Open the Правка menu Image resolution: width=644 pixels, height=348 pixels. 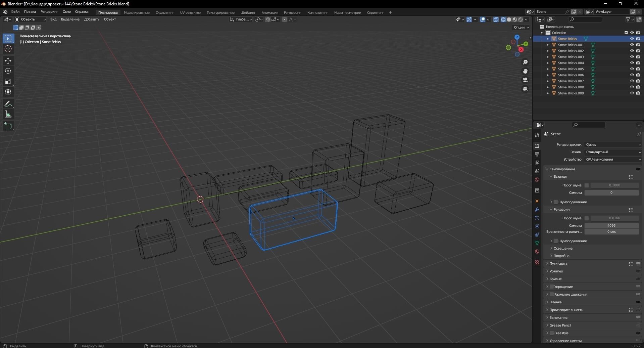pos(30,12)
